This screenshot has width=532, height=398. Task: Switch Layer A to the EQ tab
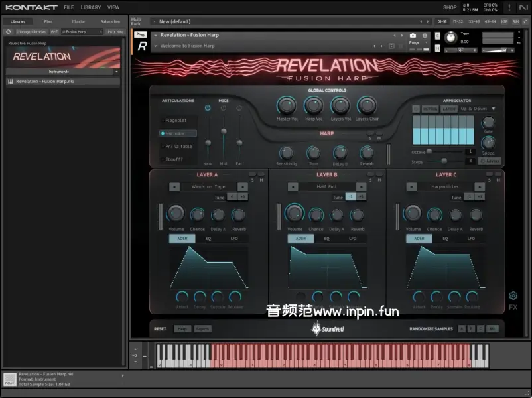tap(208, 238)
